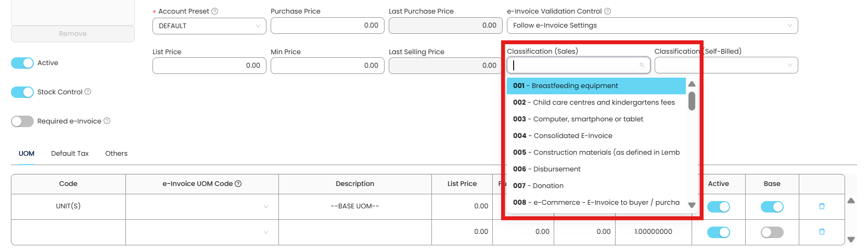
Task: Click help icon next to Account Preset
Action: click(215, 11)
